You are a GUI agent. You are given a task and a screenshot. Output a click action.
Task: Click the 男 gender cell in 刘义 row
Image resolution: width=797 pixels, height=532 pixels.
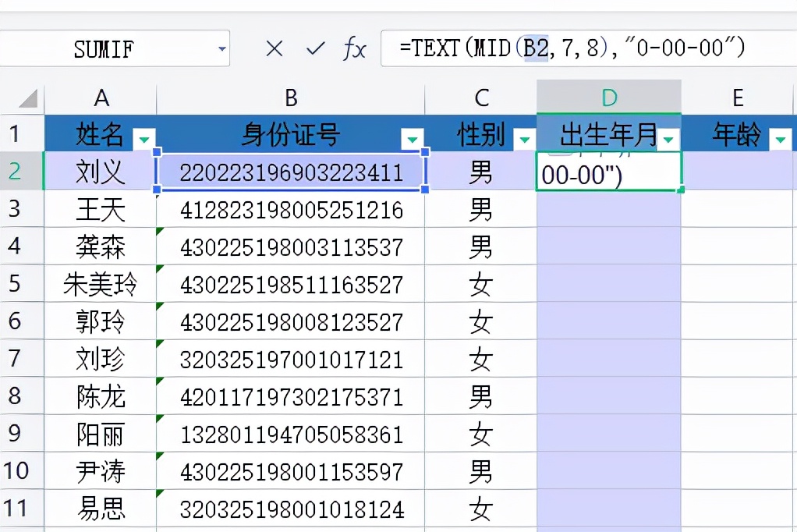(x=481, y=171)
